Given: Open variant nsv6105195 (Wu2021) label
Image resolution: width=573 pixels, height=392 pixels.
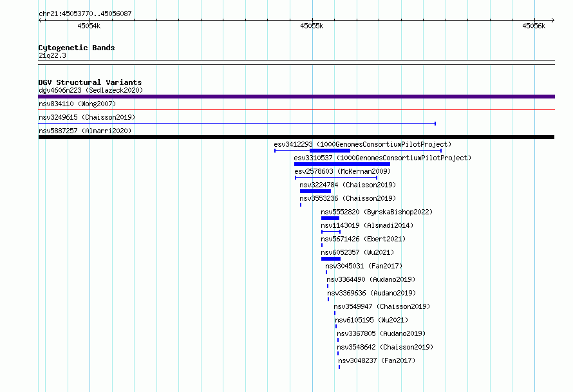Looking at the screenshot, I should (x=371, y=320).
